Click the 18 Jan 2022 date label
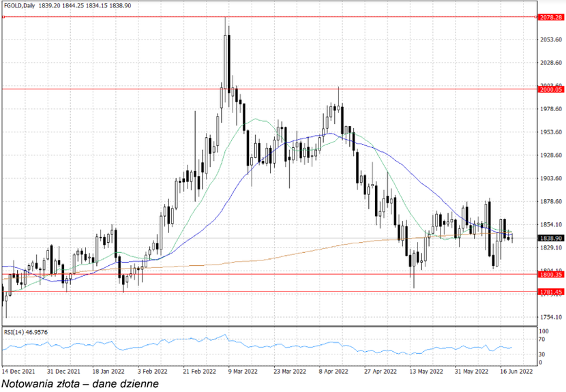Screen dimensions: 566x392 (x=108, y=372)
